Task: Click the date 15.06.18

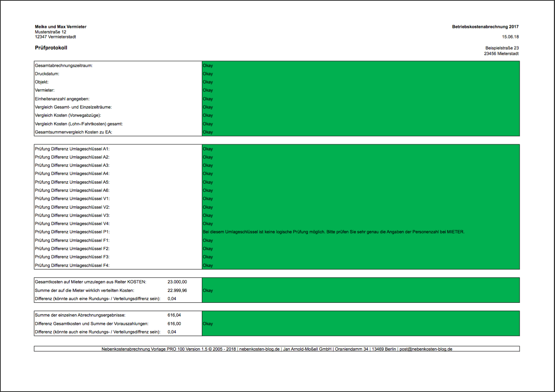Action: [x=510, y=37]
